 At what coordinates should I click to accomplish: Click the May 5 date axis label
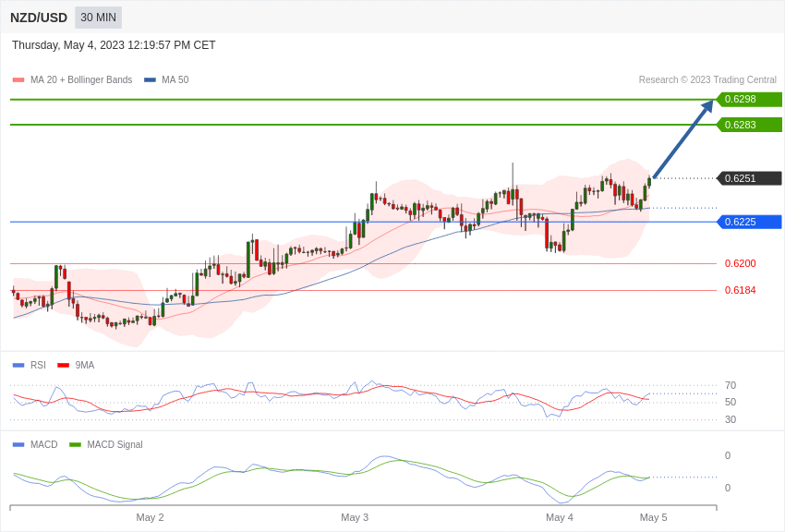point(653,517)
